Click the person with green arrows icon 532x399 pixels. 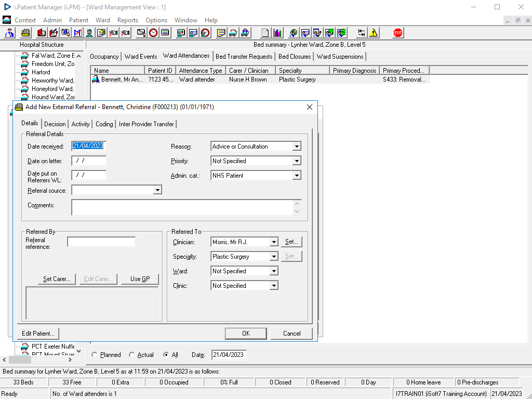[x=342, y=33]
